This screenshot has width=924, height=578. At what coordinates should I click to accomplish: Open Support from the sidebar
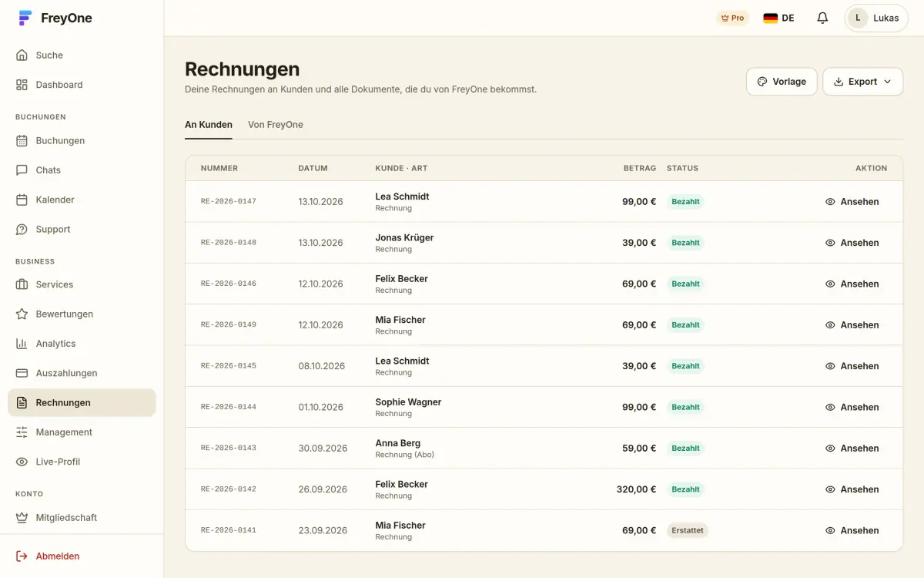(82, 230)
